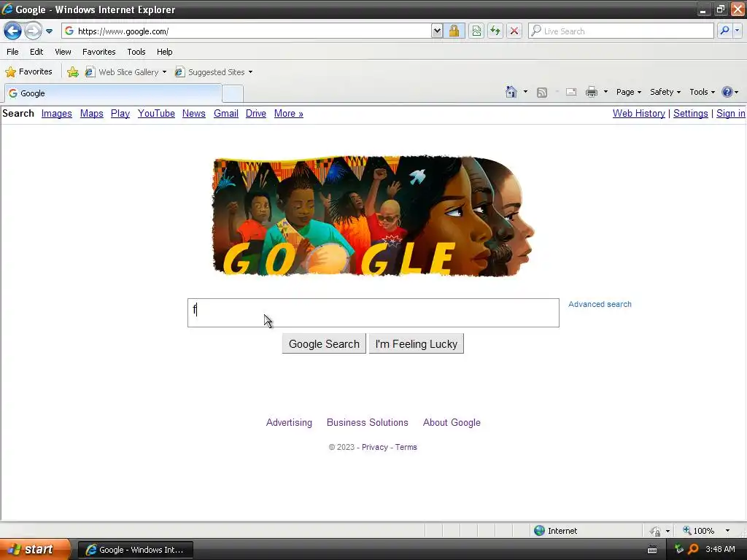Click the Google Search button
This screenshot has width=747, height=560.
coord(324,344)
